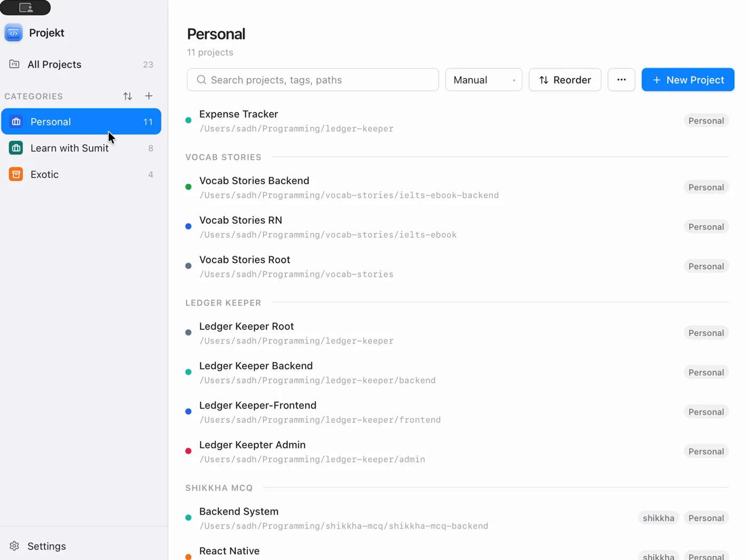
Task: Open the Ledger Keepter Admin project
Action: point(457,452)
